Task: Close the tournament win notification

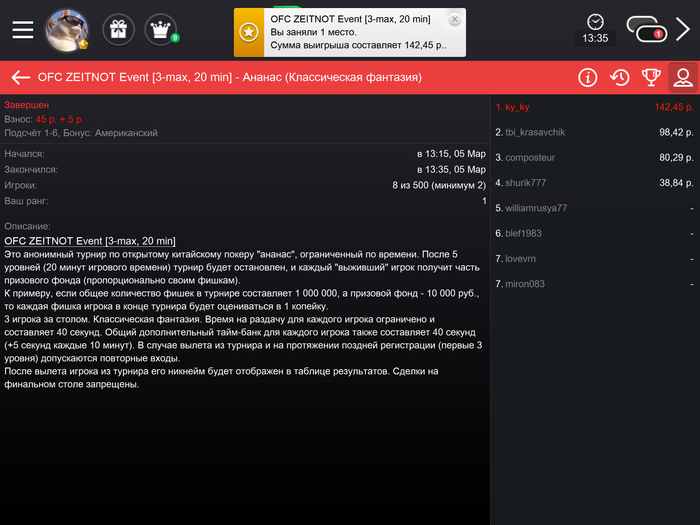Action: coord(454,19)
